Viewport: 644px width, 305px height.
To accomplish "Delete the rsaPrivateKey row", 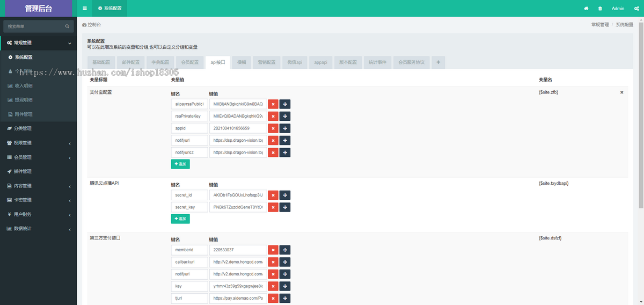I will [273, 116].
